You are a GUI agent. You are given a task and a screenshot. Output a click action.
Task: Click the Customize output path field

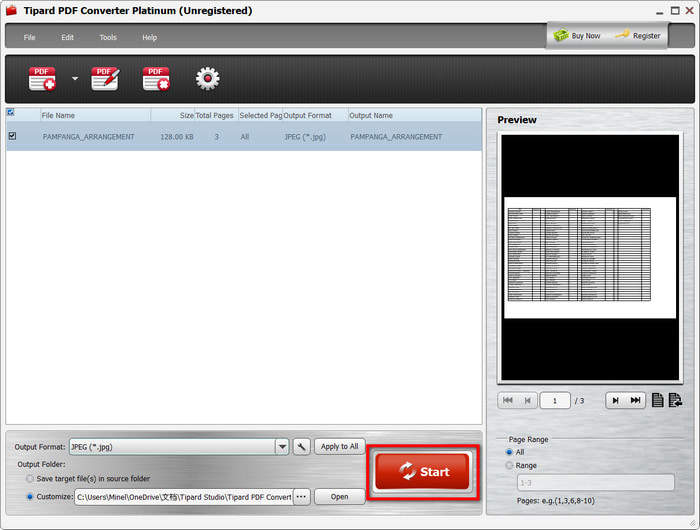coord(184,497)
